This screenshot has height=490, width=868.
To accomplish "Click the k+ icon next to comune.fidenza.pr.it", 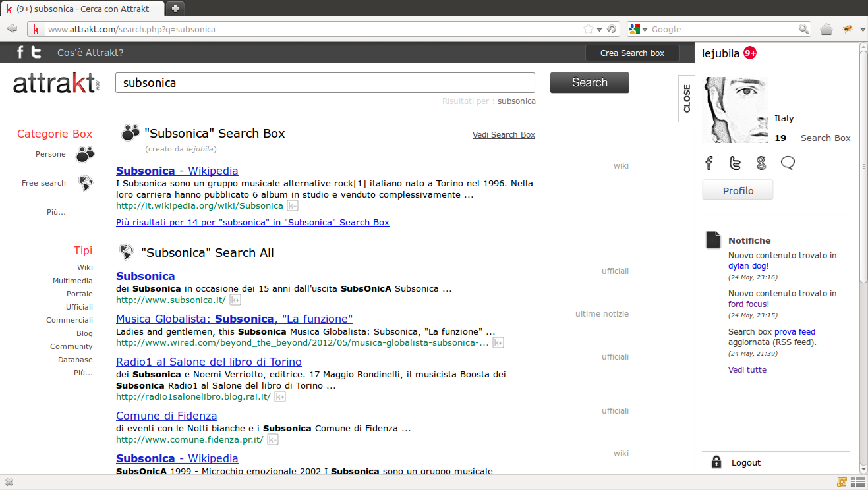I will tap(272, 439).
